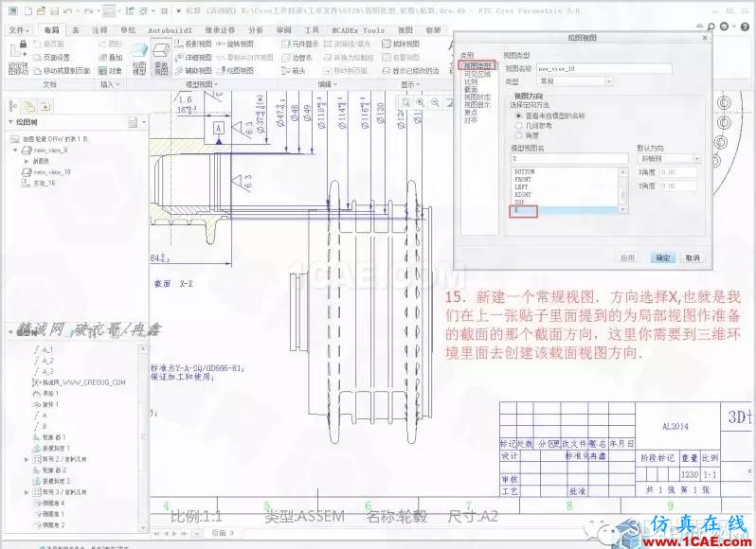Expand the 模型视图 ribbon group menu
756x549 pixels.
202,84
